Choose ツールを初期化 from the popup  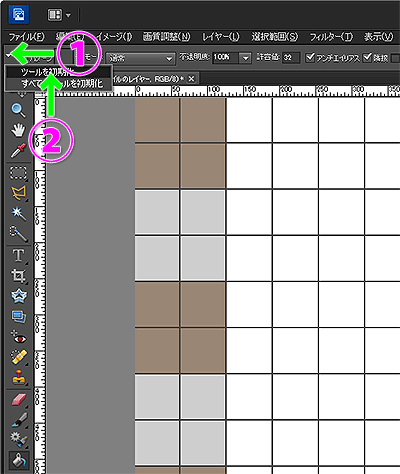click(x=59, y=72)
